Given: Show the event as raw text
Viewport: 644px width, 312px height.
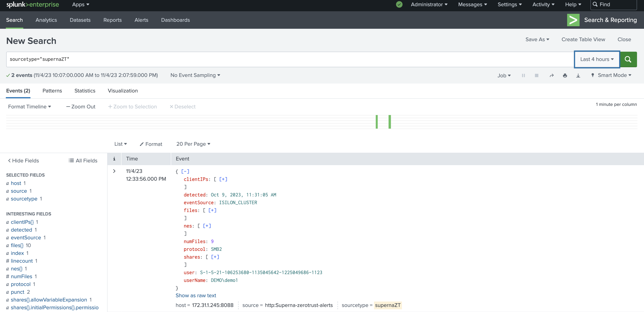Looking at the screenshot, I should [x=196, y=295].
